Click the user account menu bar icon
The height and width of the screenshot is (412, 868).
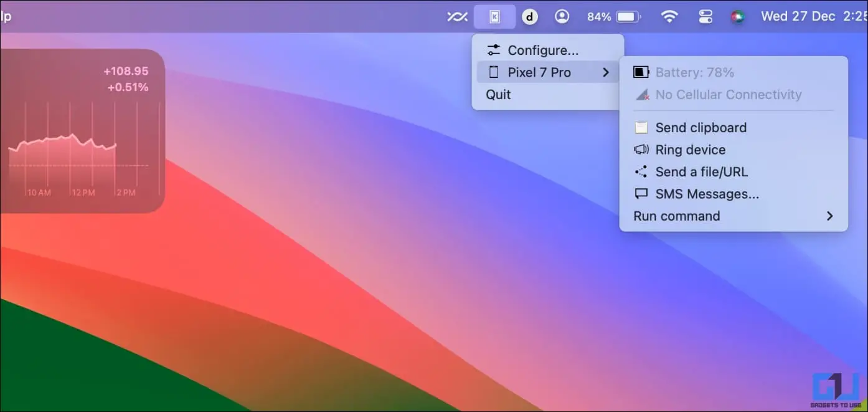click(562, 17)
